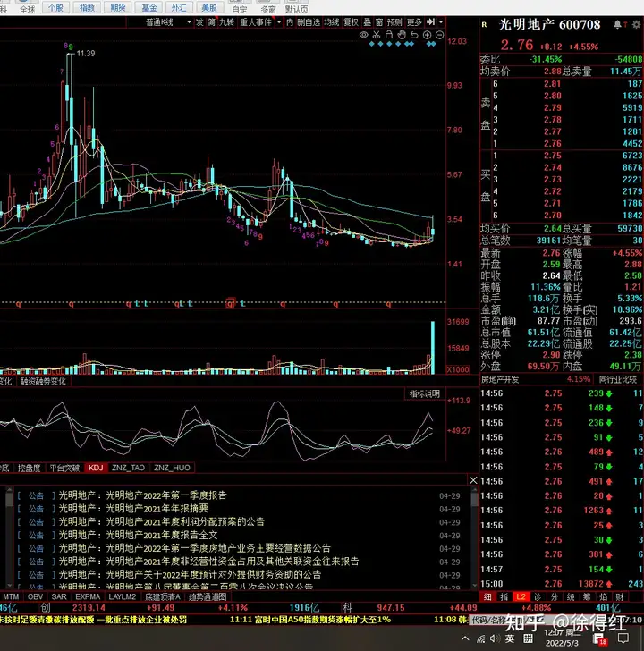Open the gear settings icon beside stock title
Screen dimensions: 644x651
(x=636, y=25)
